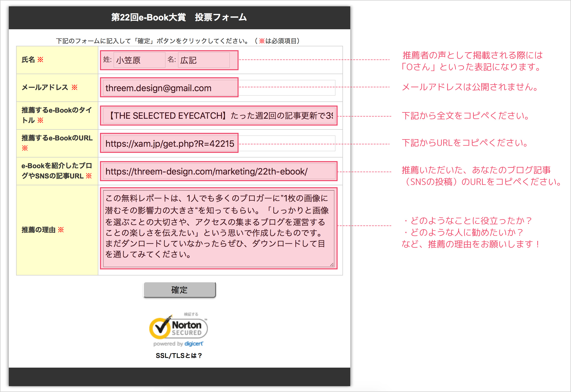571x392 pixels.
Task: Click the 確定 submit button
Action: (180, 290)
